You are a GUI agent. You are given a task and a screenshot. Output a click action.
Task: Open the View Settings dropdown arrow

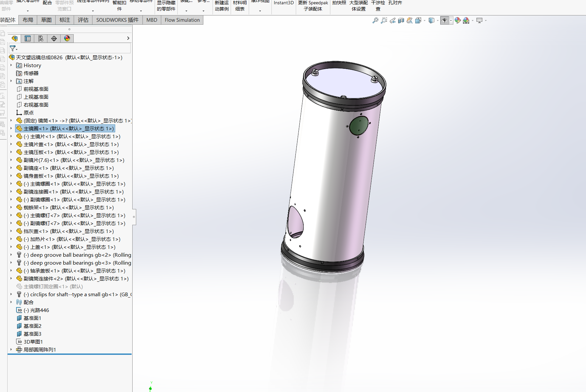point(486,20)
